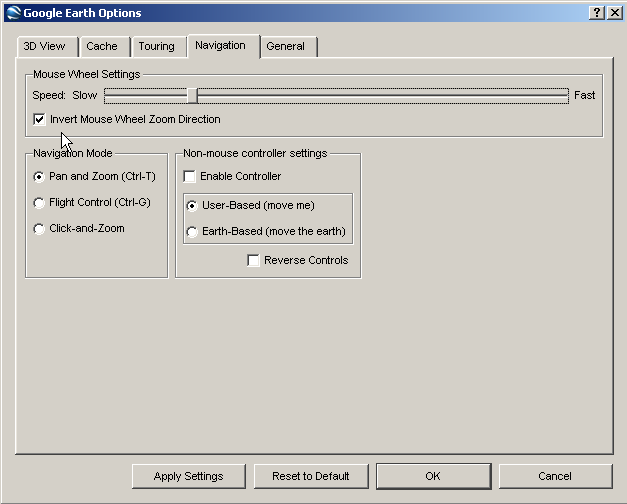Select Pan and Zoom (Ctrl-T) mode
The height and width of the screenshot is (504, 627).
tap(39, 176)
